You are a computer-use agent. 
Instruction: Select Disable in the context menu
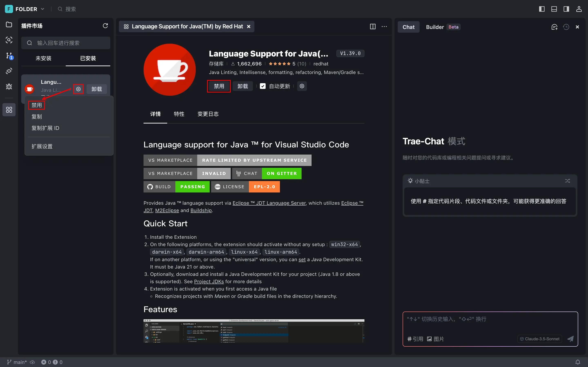click(37, 105)
